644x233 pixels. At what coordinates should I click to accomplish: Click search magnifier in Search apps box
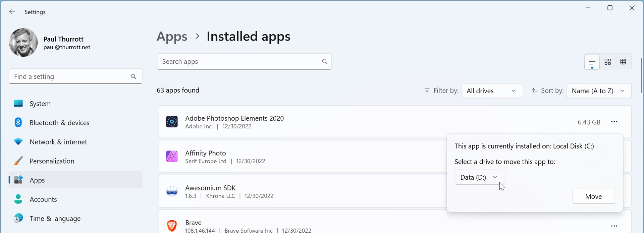tap(324, 62)
